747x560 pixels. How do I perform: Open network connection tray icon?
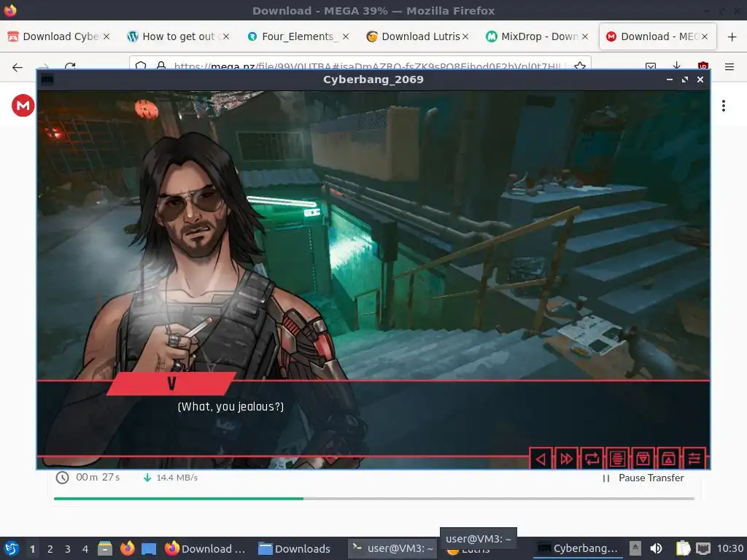703,548
